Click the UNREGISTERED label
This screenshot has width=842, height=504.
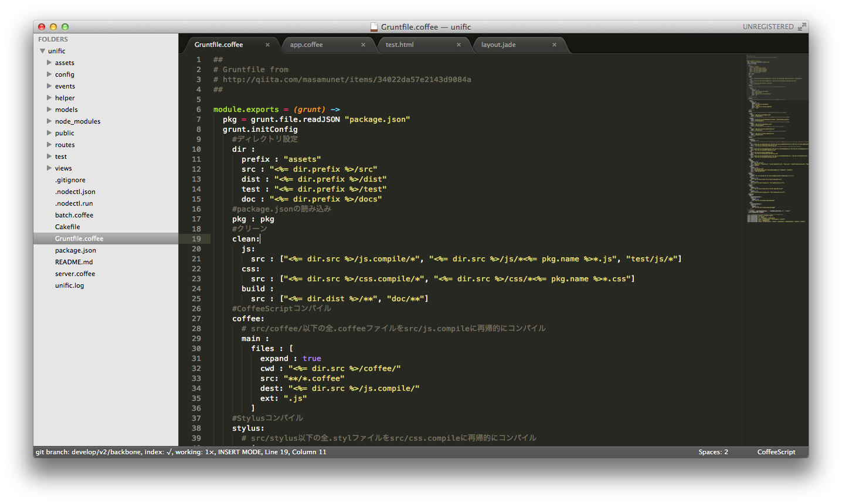pos(768,27)
